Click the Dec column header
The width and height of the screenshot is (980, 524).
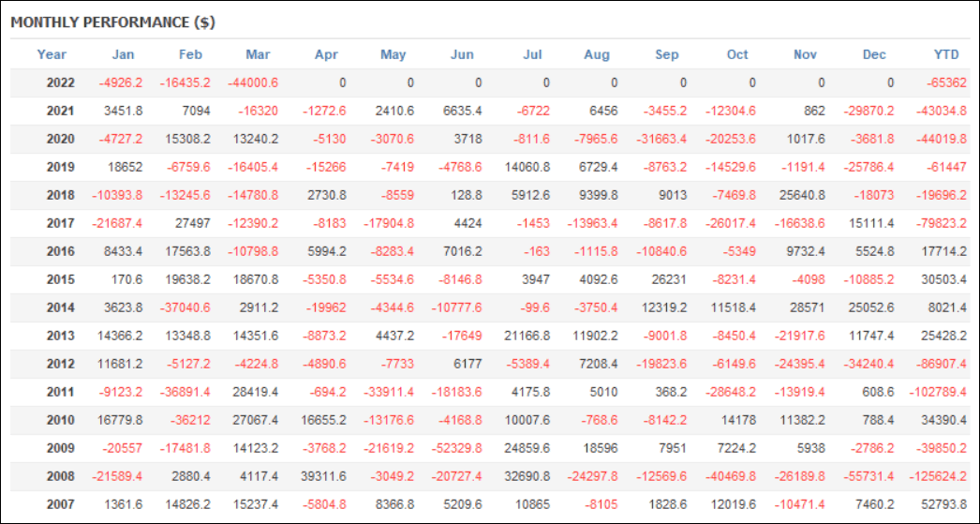874,54
